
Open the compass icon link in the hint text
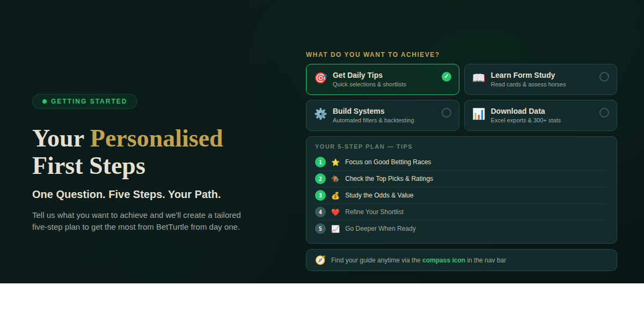(x=444, y=260)
